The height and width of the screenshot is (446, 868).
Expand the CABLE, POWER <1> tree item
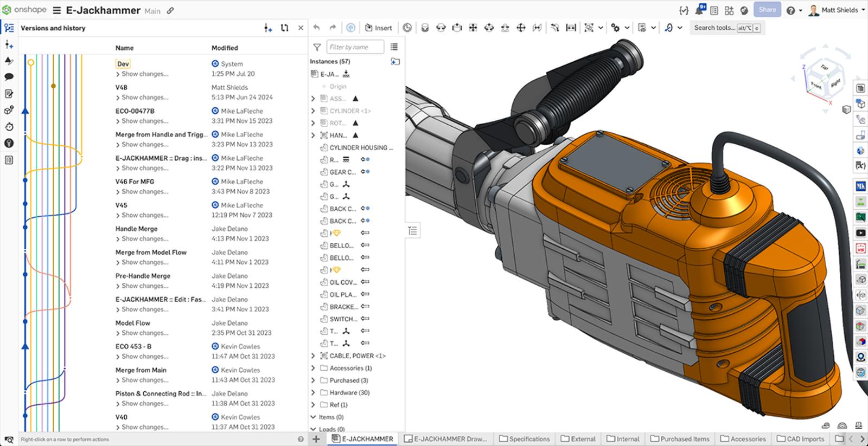coord(313,356)
